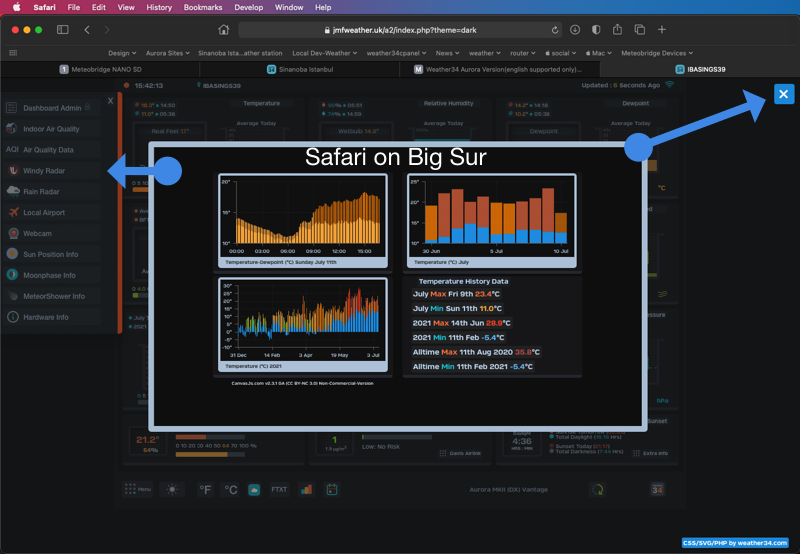Expand the News bookmarks folder

click(447, 53)
